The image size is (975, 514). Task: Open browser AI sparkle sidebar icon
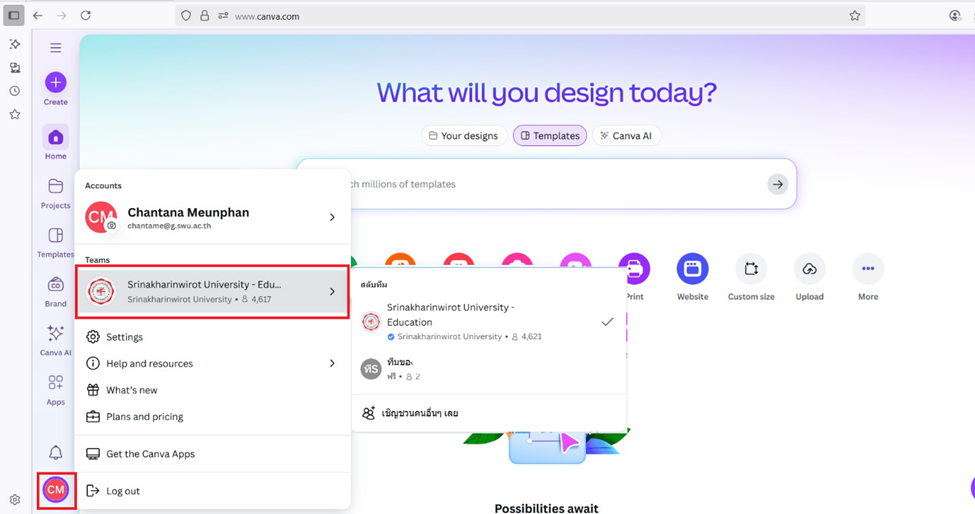15,44
